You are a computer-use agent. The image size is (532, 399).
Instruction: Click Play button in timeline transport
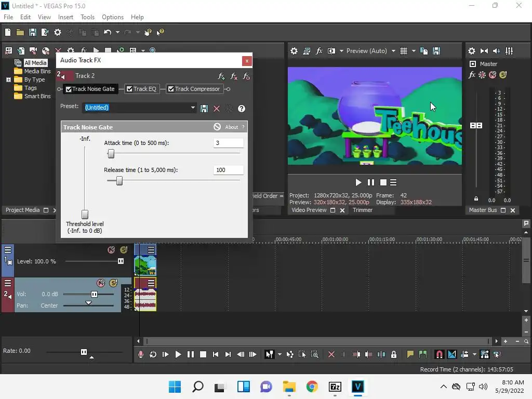click(178, 354)
